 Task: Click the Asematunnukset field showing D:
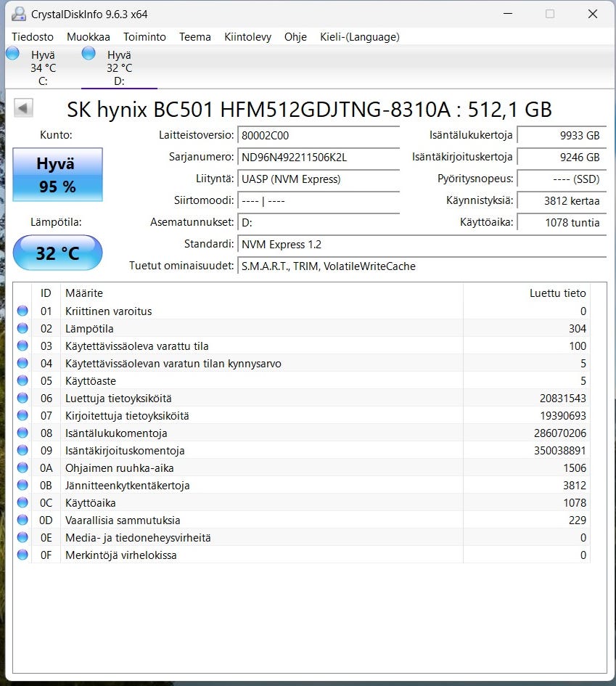[319, 223]
